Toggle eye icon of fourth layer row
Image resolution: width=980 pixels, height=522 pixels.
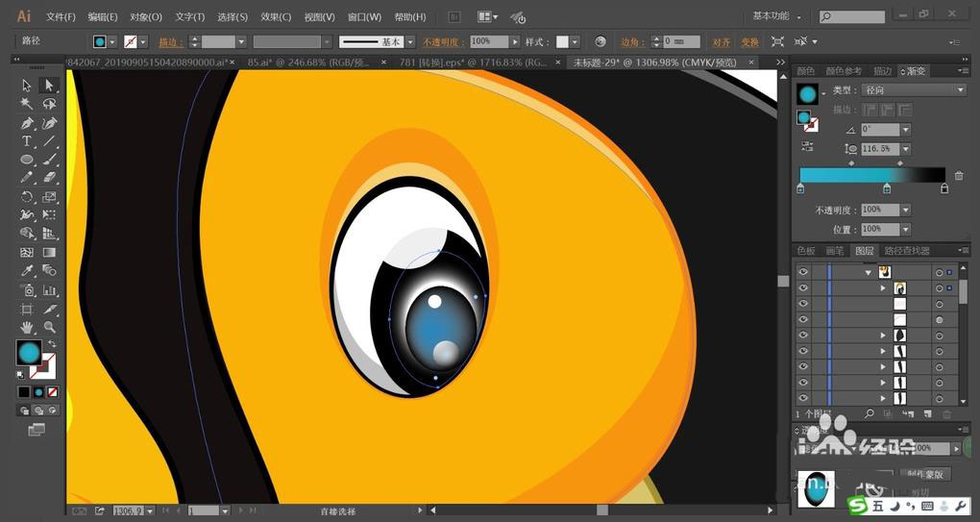803,319
